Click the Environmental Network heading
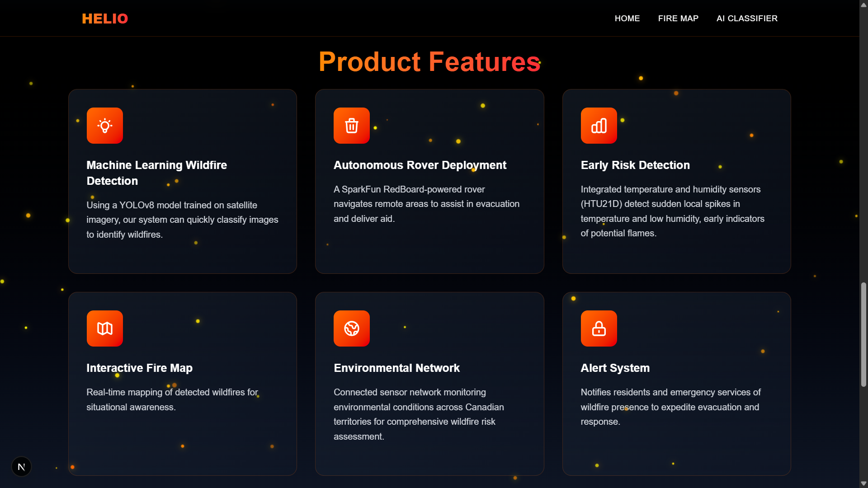This screenshot has height=488, width=868. [396, 368]
